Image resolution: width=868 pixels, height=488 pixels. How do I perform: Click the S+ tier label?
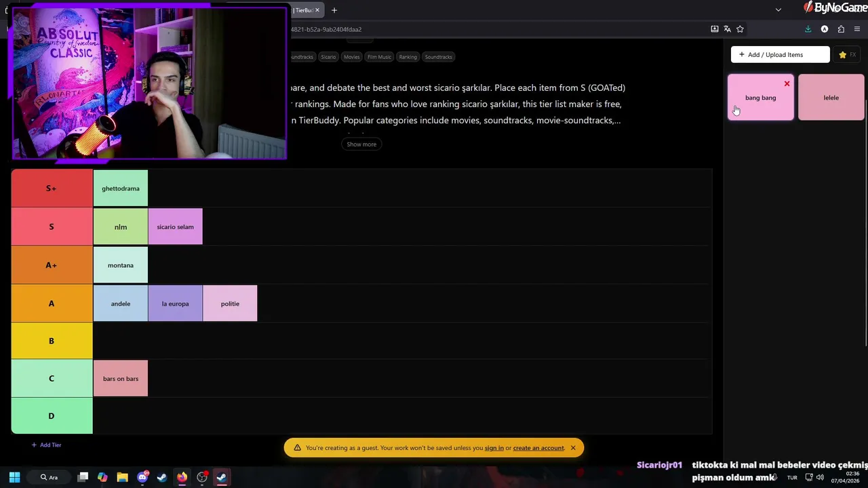[x=52, y=188]
